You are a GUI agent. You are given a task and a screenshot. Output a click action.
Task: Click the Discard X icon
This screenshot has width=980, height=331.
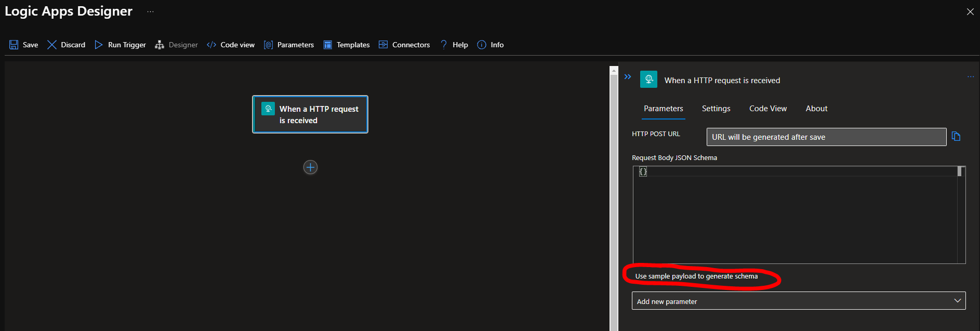pos(52,45)
